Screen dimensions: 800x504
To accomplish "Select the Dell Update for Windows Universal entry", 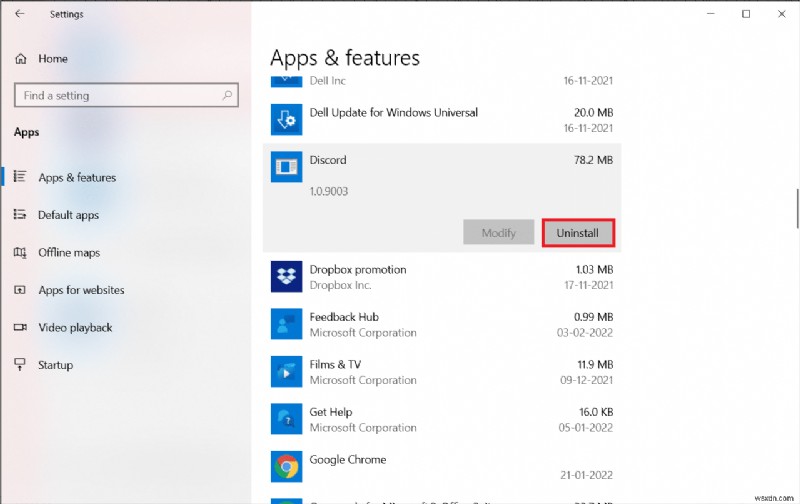I will point(393,112).
